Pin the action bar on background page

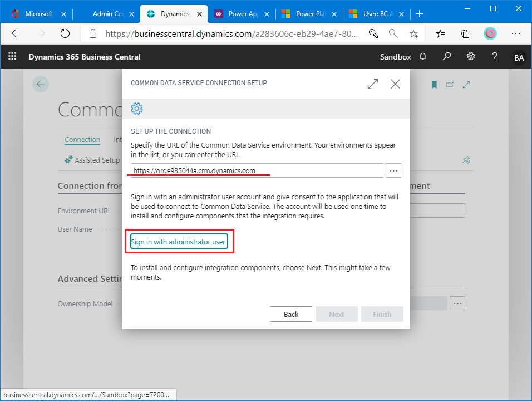click(466, 160)
